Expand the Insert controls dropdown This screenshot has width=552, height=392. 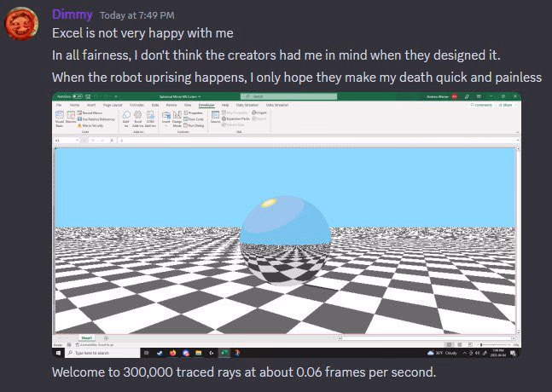tap(166, 118)
